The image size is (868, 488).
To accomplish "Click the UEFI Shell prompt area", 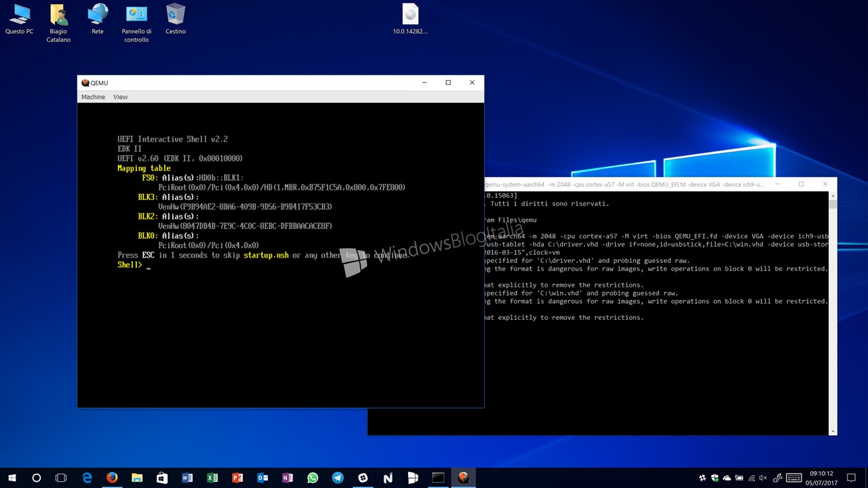I will point(134,265).
